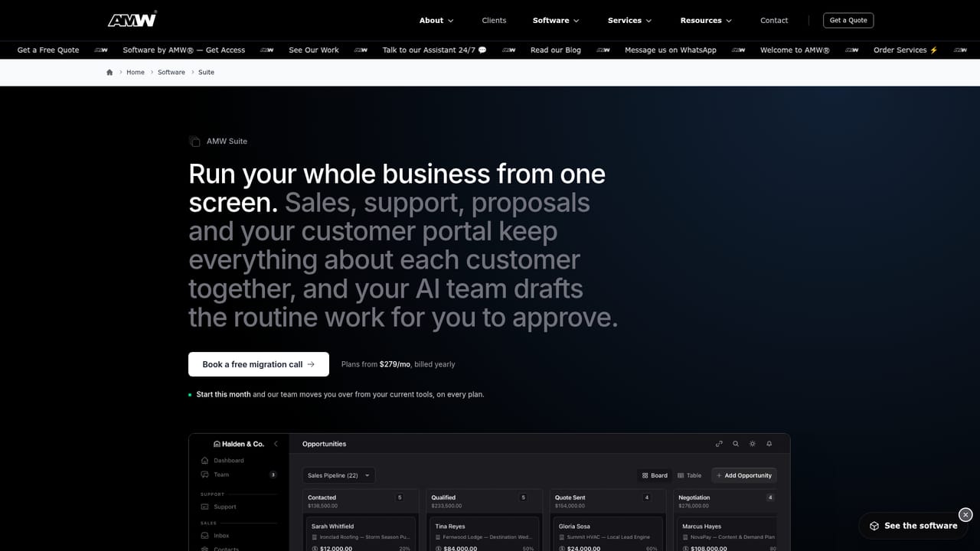Click Welcome to AMW® ticker link
The width and height of the screenshot is (980, 551).
pos(795,50)
